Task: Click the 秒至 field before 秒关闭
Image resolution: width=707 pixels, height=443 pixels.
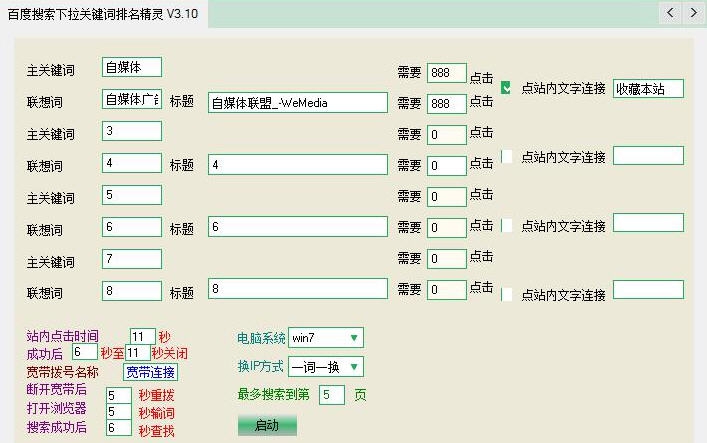Action: (x=138, y=352)
